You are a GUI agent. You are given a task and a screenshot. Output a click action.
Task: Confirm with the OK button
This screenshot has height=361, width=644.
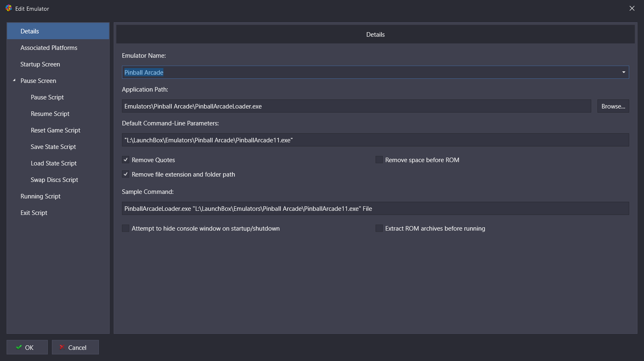tap(27, 347)
